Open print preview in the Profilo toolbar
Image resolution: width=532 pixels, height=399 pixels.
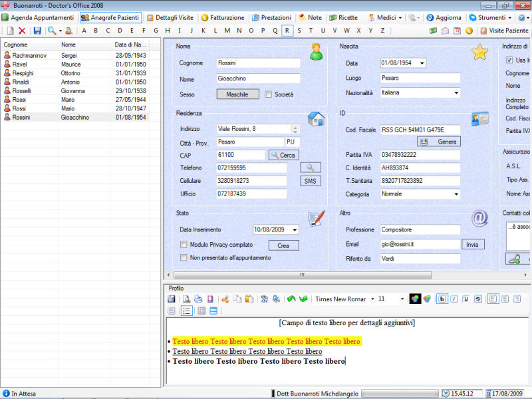(x=186, y=299)
